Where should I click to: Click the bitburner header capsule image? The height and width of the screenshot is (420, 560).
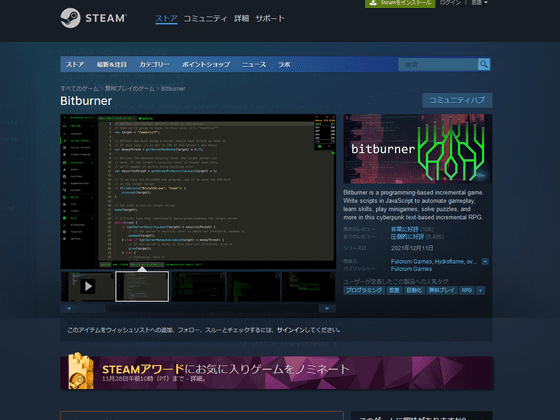click(x=418, y=149)
